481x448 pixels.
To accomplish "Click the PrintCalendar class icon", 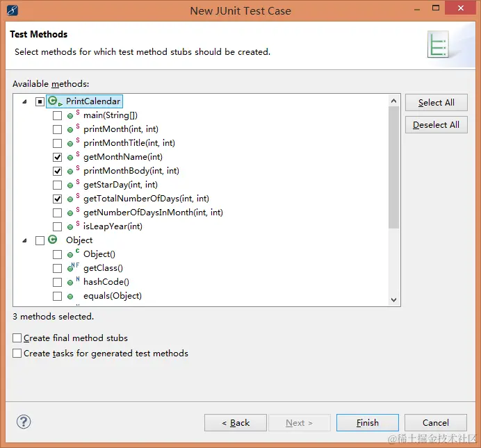I will click(x=55, y=101).
